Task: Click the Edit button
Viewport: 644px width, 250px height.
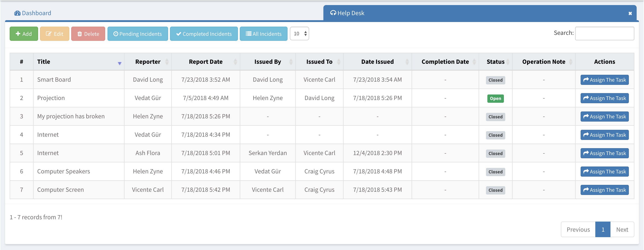Action: (54, 34)
